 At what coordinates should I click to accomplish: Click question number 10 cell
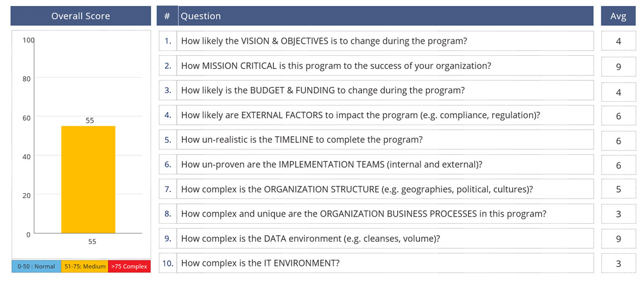tap(168, 263)
